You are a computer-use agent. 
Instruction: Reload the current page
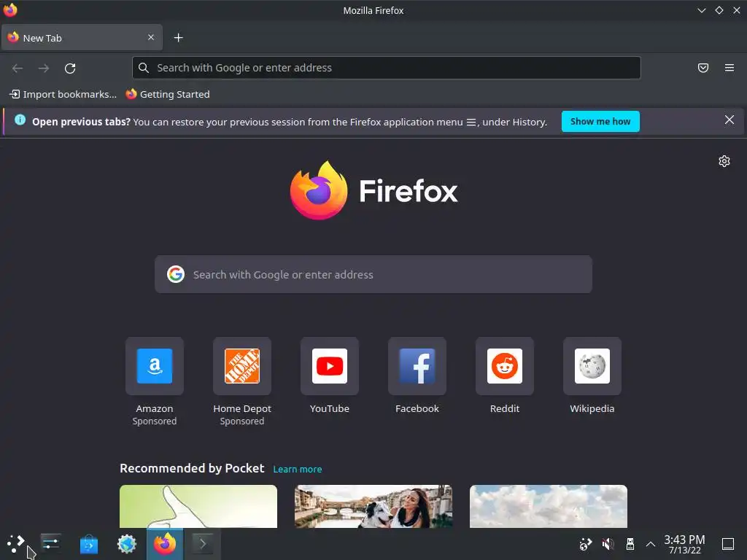pyautogui.click(x=70, y=68)
